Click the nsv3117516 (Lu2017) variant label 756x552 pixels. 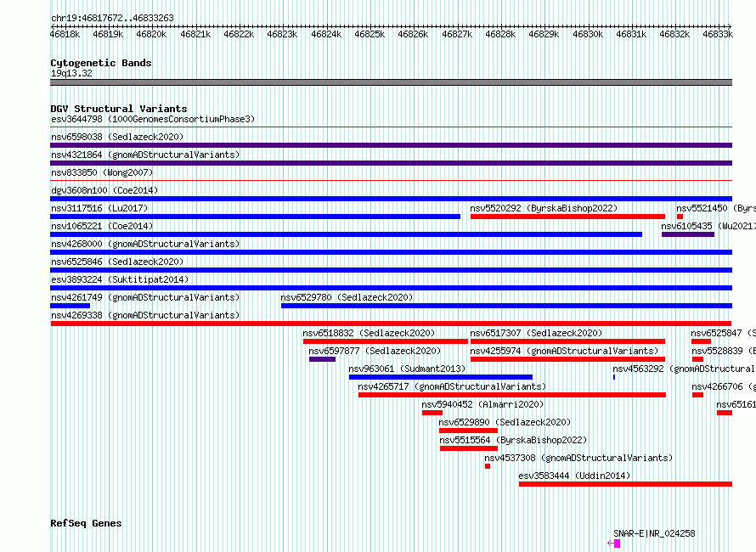[99, 208]
